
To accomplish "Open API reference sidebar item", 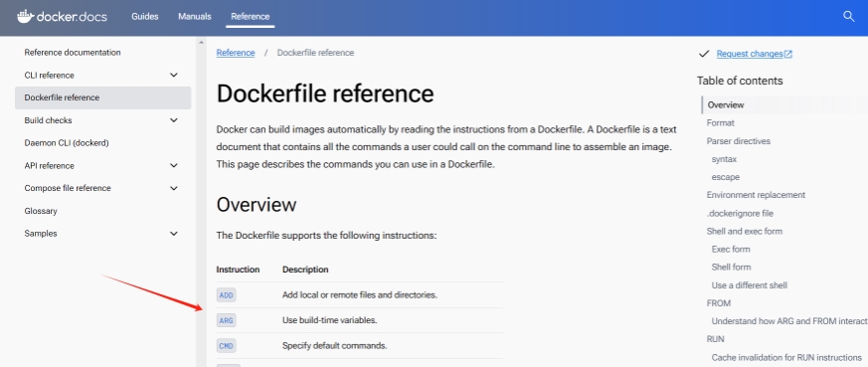I will coord(50,165).
